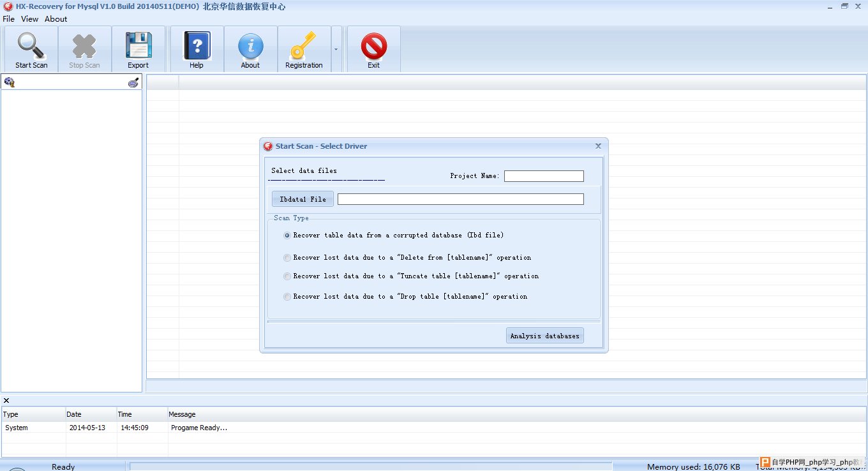Click the Exit stop-sign icon
Image resolution: width=868 pixels, height=471 pixels.
[x=373, y=47]
